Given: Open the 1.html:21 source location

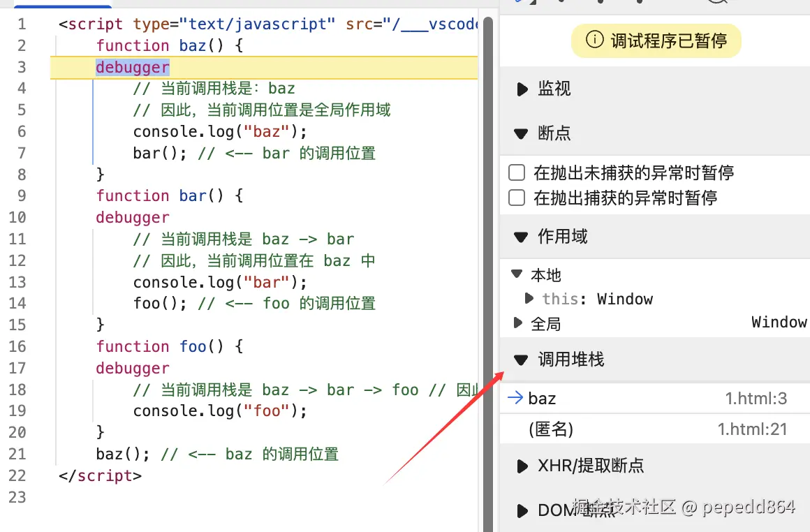Looking at the screenshot, I should [x=752, y=429].
